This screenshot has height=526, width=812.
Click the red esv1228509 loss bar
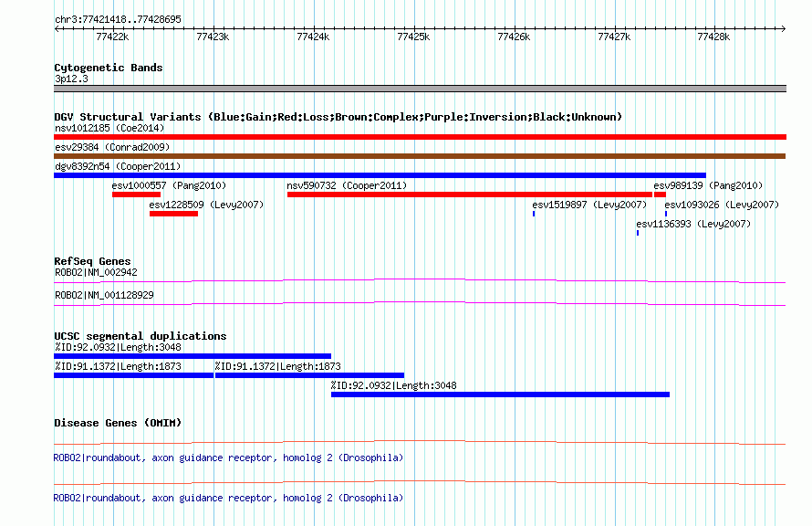pos(173,214)
